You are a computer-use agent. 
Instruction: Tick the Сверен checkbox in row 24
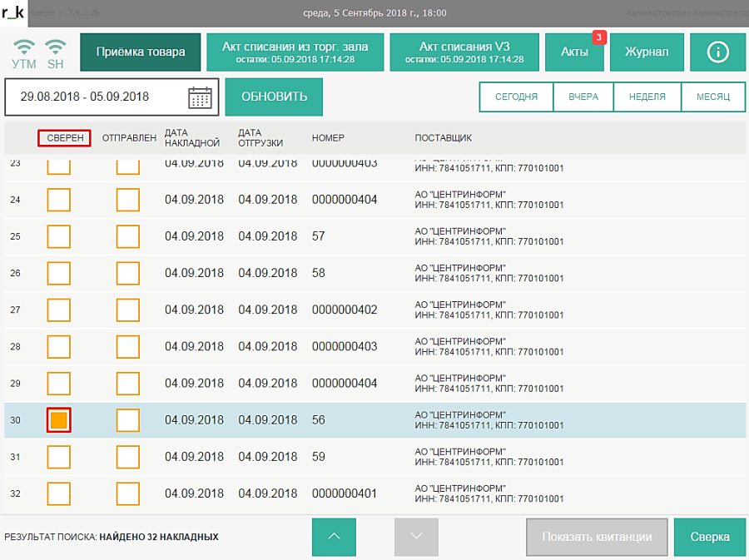coord(58,200)
